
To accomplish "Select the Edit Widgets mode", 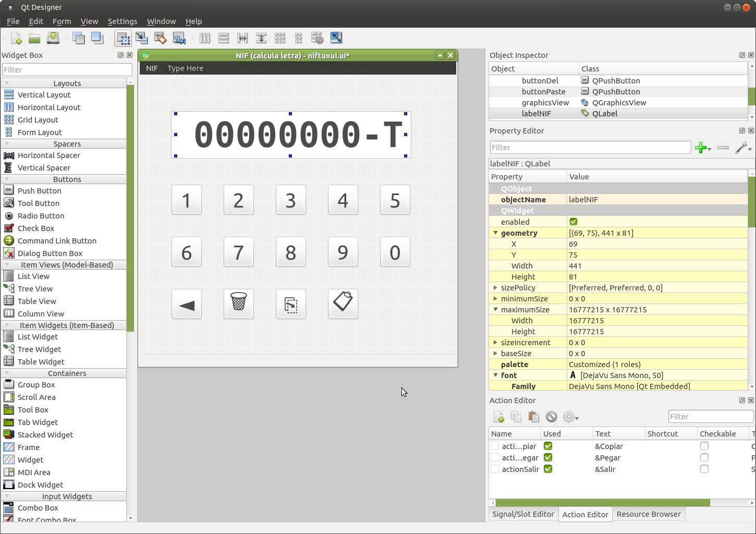I will pyautogui.click(x=123, y=38).
